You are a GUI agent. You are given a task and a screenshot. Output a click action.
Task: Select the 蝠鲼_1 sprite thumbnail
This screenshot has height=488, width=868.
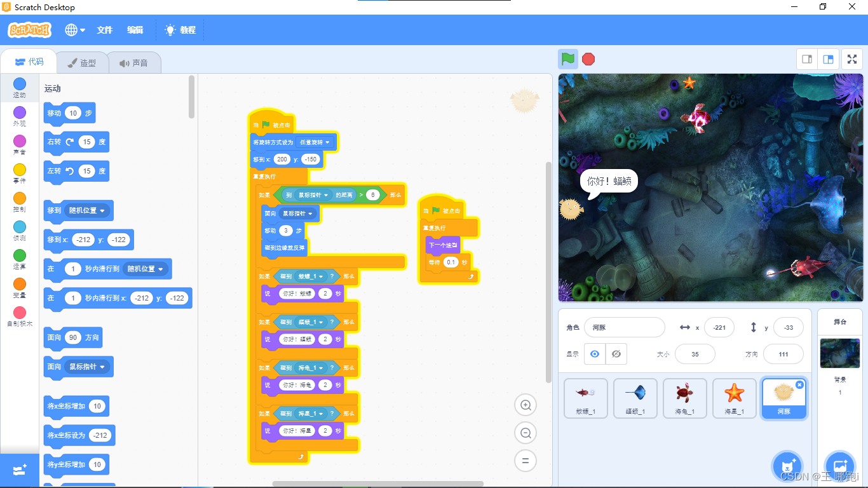[x=635, y=398]
